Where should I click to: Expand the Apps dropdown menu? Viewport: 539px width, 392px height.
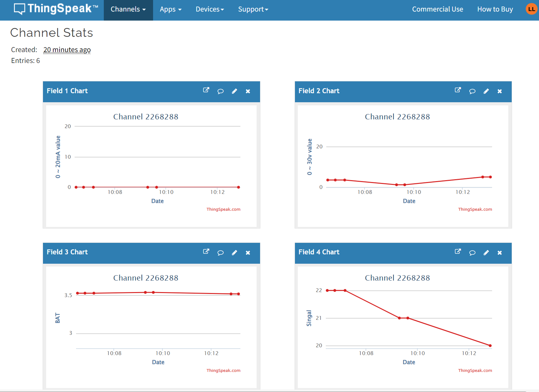171,9
